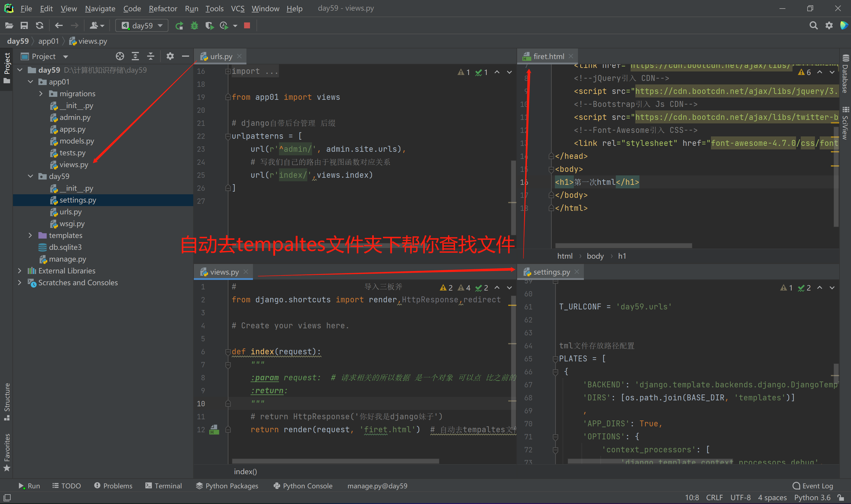The image size is (851, 504).
Task: Fold the body tag in firet.html
Action: click(x=551, y=169)
